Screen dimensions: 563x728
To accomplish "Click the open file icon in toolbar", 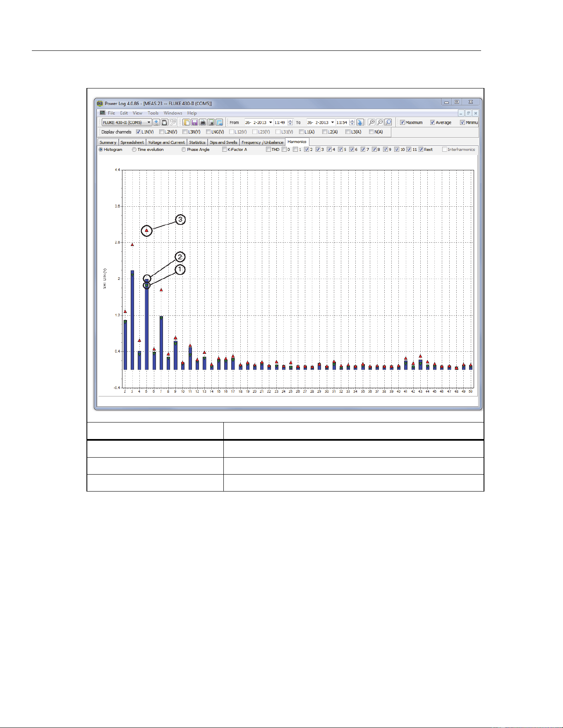I will [x=186, y=122].
